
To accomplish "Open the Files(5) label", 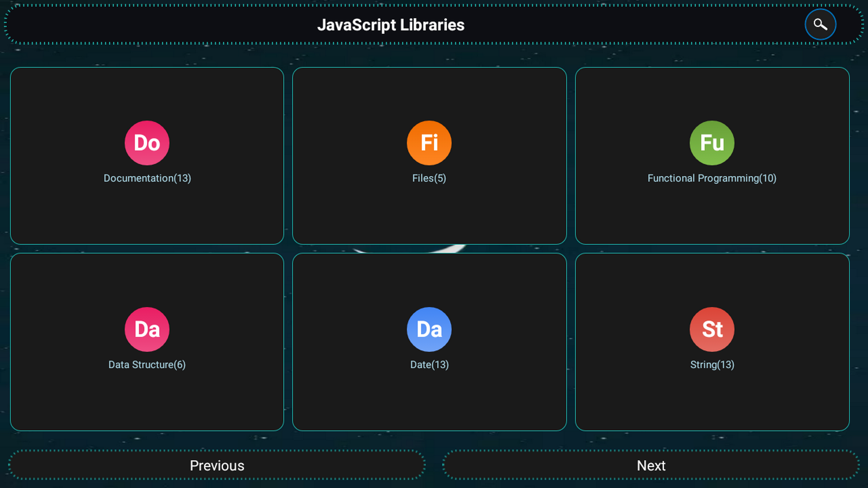I will pyautogui.click(x=429, y=178).
